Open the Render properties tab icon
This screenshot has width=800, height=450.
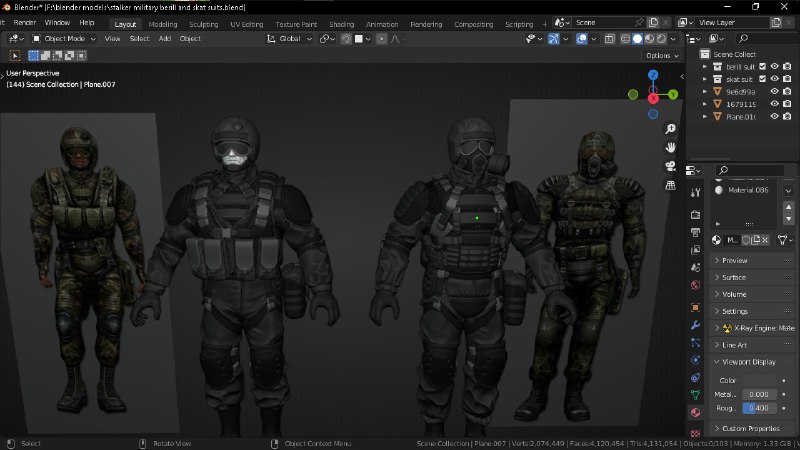pyautogui.click(x=695, y=215)
